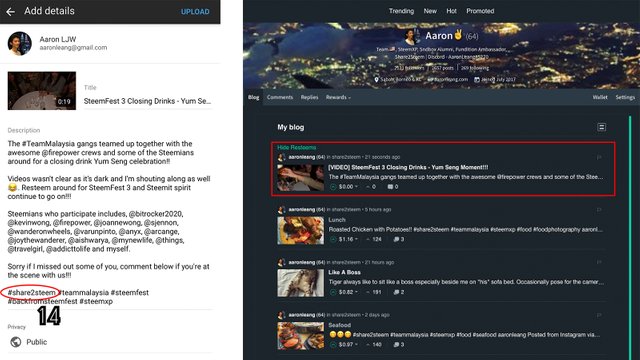Open comments icon on Like A Boss post

click(396, 292)
